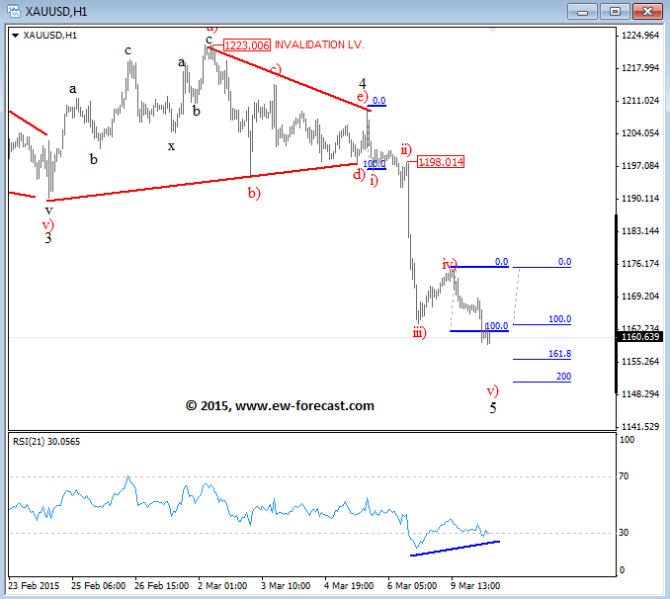Click the 6 Mar 05:00 time axis label
The image size is (670, 599).
pyautogui.click(x=412, y=586)
